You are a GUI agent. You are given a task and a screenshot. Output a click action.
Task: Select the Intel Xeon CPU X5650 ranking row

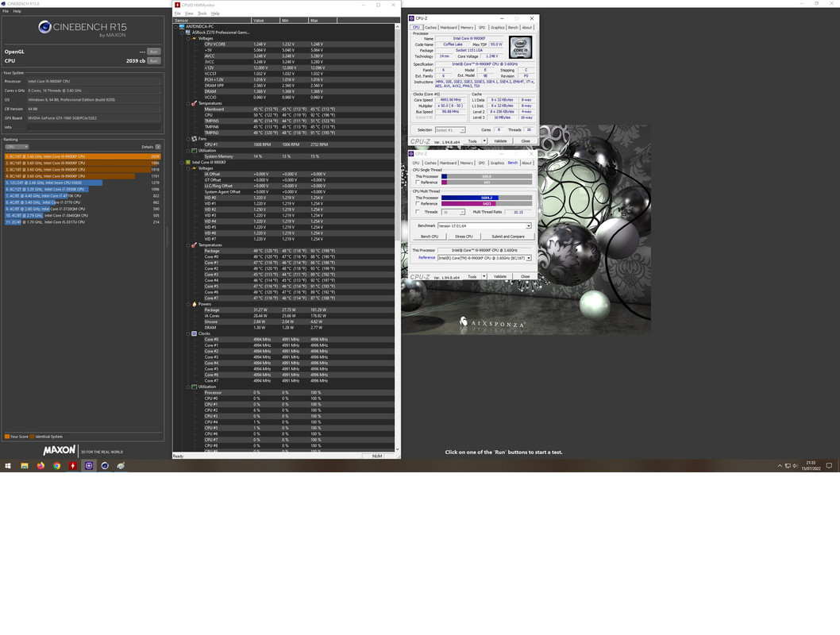tap(83, 183)
